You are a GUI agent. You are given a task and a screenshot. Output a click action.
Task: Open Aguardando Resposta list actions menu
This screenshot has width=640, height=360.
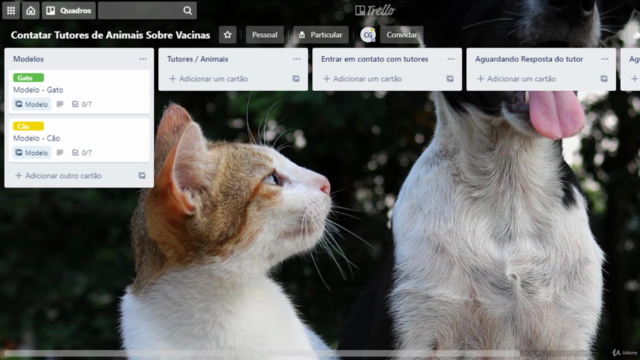605,59
